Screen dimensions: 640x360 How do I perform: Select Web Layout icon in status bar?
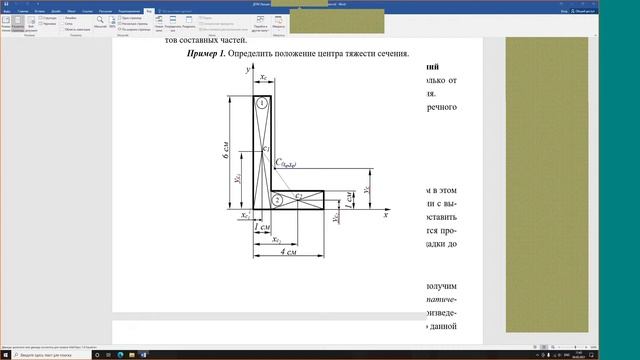[553, 347]
